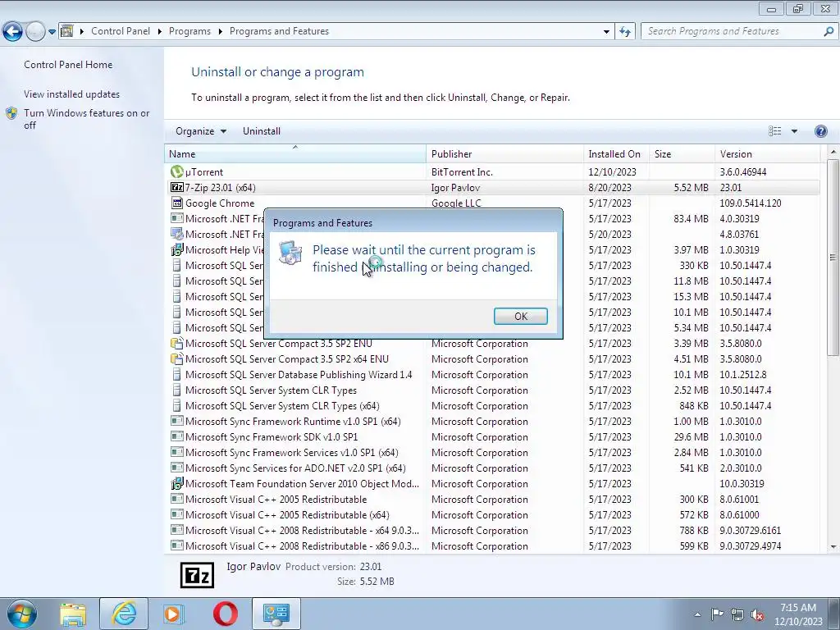
Task: Click the Microsoft Sync Framework SDK v1.0 SP1 icon
Action: click(x=177, y=436)
